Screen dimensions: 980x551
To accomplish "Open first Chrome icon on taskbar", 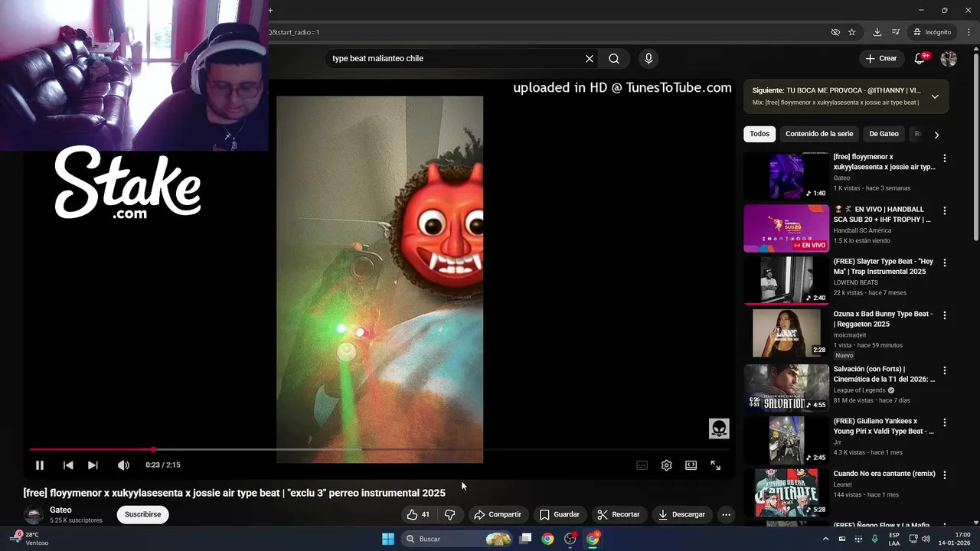I will (x=547, y=539).
